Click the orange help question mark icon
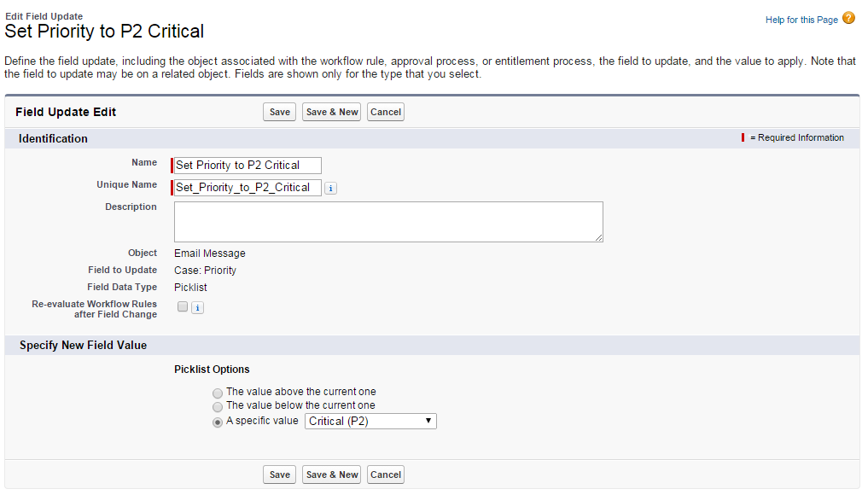The height and width of the screenshot is (495, 868). [848, 18]
